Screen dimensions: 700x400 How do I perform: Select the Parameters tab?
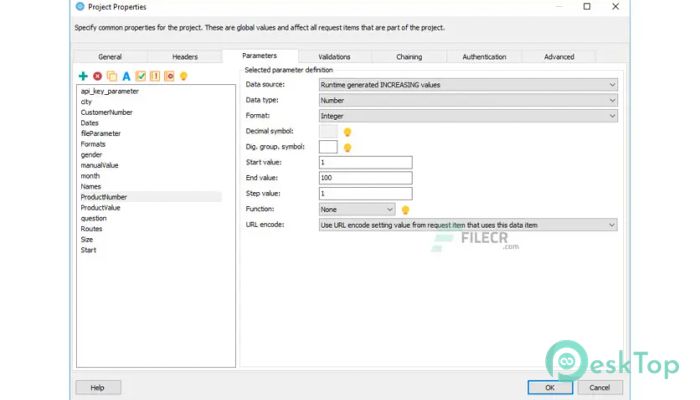click(259, 56)
